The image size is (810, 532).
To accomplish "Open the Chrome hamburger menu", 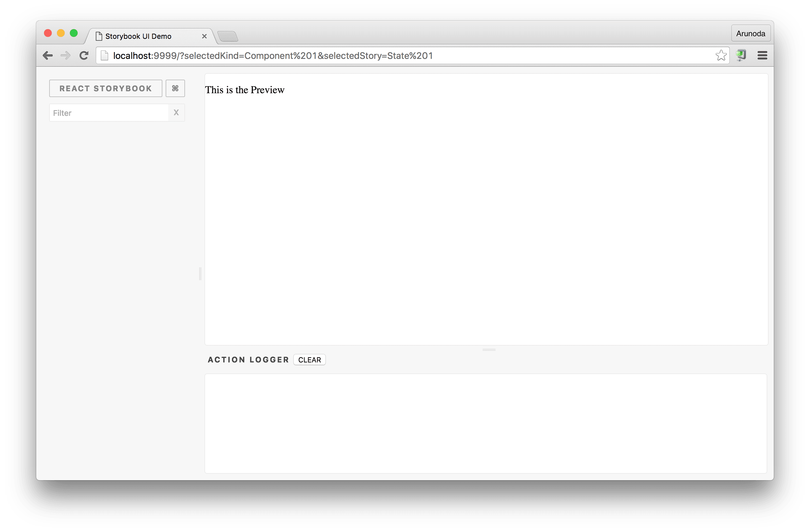I will (762, 55).
